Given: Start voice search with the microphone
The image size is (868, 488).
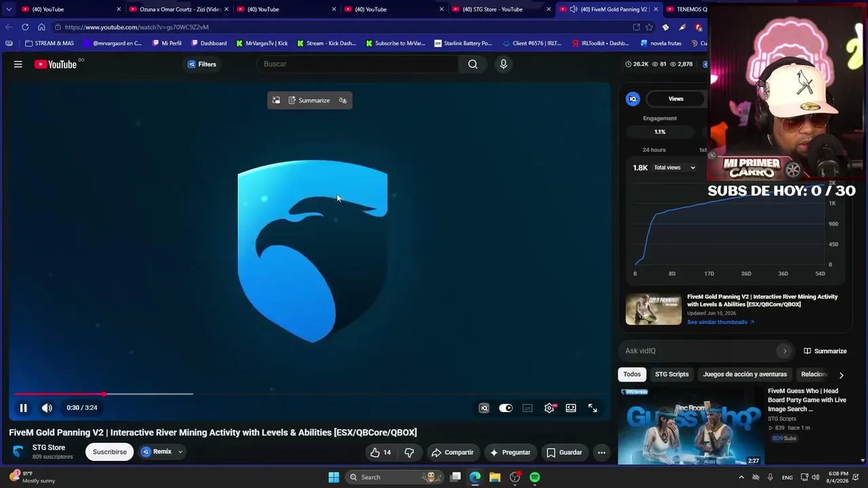Looking at the screenshot, I should (x=503, y=64).
